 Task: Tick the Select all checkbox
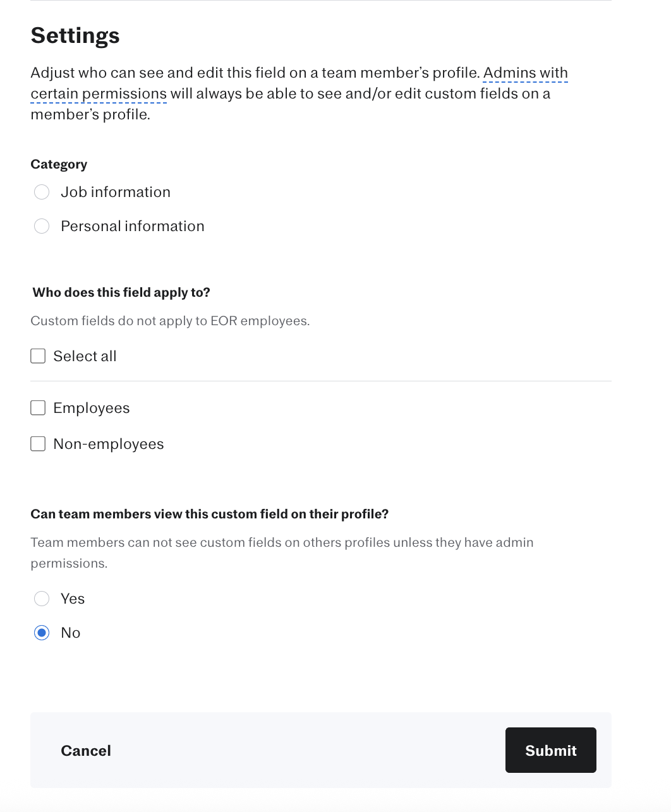[39, 356]
